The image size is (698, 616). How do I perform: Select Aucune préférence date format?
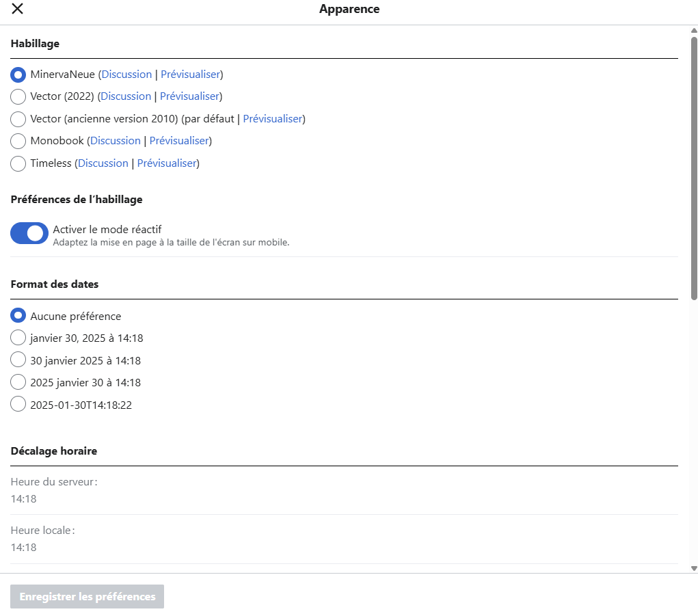click(x=18, y=316)
